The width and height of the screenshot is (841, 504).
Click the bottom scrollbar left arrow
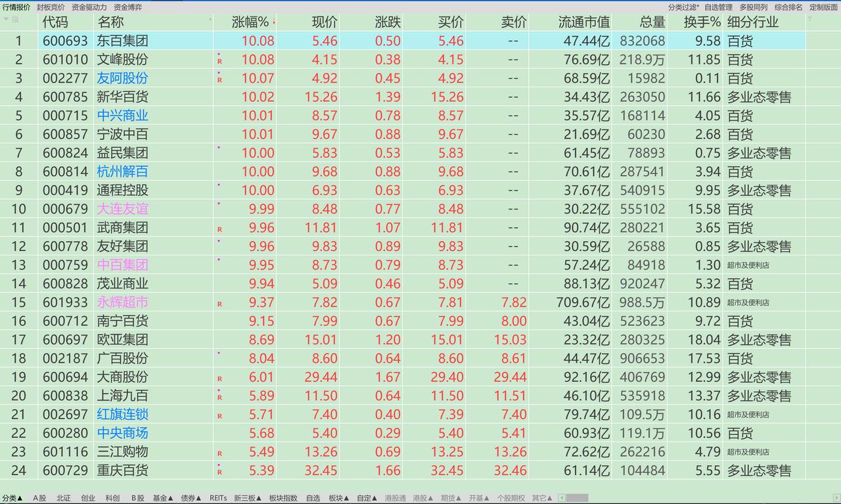(561, 498)
